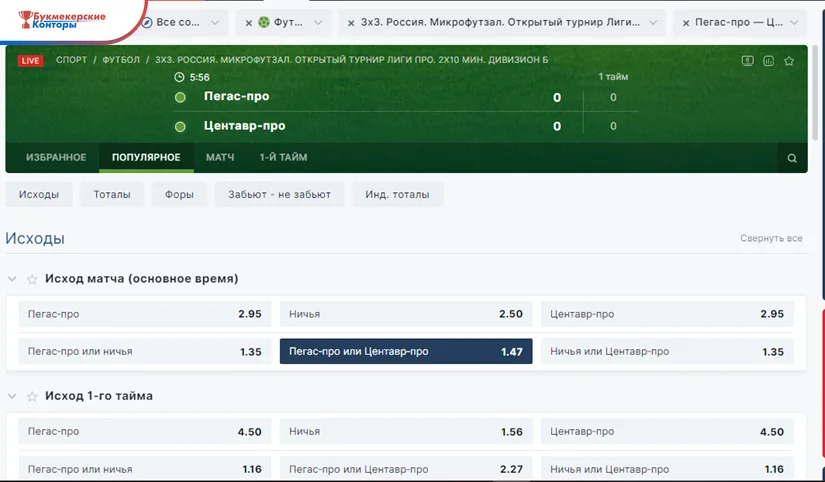Select the Тоталы filter chip
825x482 pixels.
(x=112, y=195)
